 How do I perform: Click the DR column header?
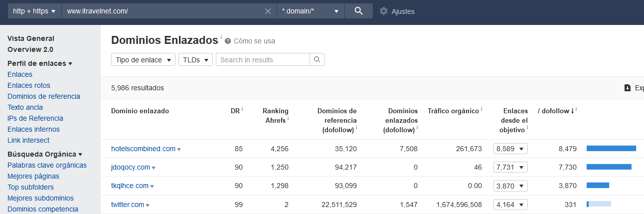click(235, 111)
